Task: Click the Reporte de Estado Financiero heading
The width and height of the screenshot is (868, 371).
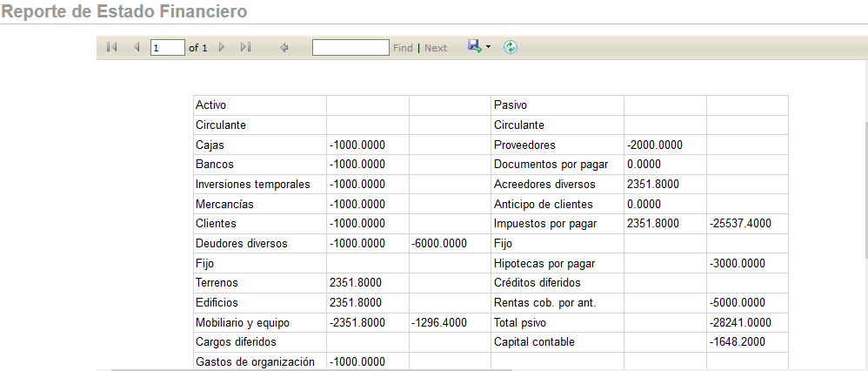Action: pyautogui.click(x=124, y=11)
